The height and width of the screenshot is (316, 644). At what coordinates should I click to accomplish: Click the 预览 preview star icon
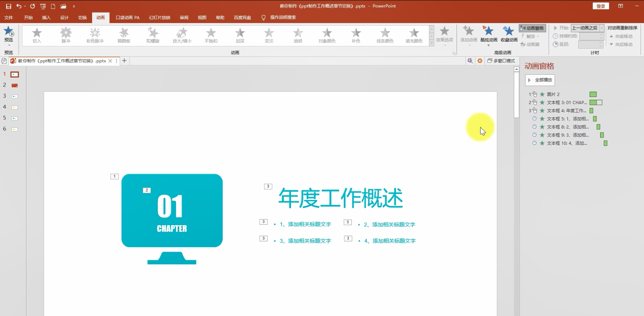tap(9, 31)
